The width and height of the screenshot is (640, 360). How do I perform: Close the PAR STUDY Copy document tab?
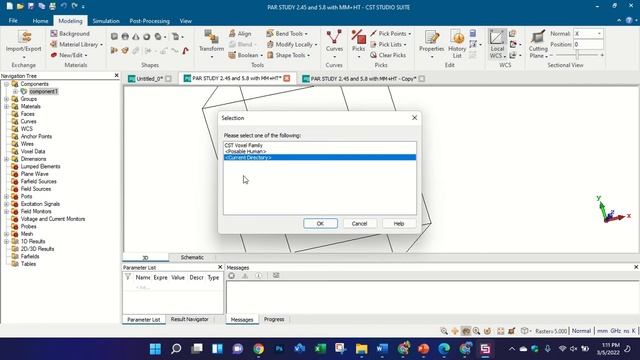click(422, 78)
